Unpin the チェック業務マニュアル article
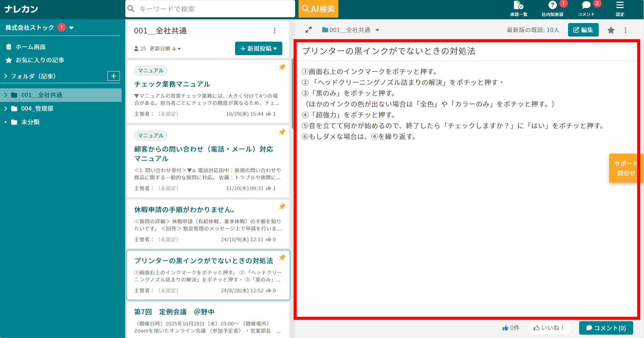 click(282, 67)
